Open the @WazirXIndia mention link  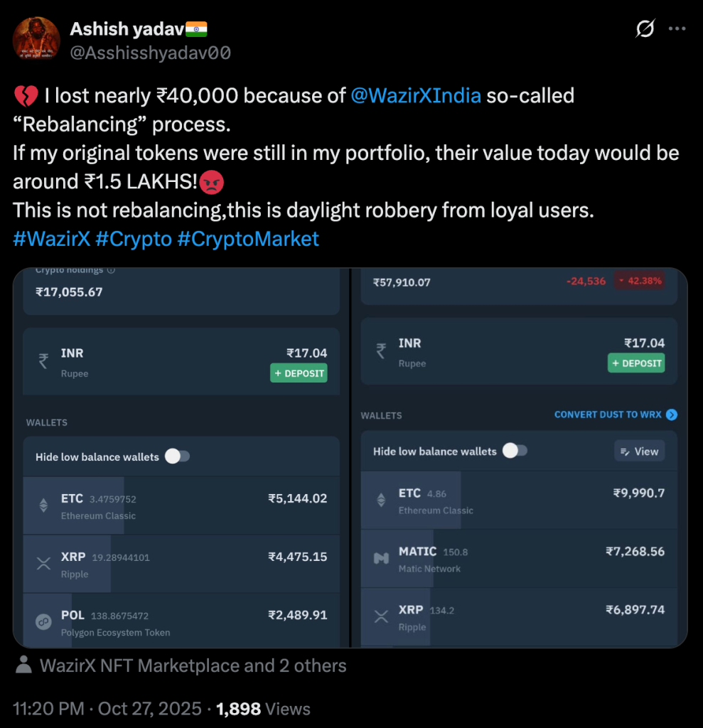416,95
